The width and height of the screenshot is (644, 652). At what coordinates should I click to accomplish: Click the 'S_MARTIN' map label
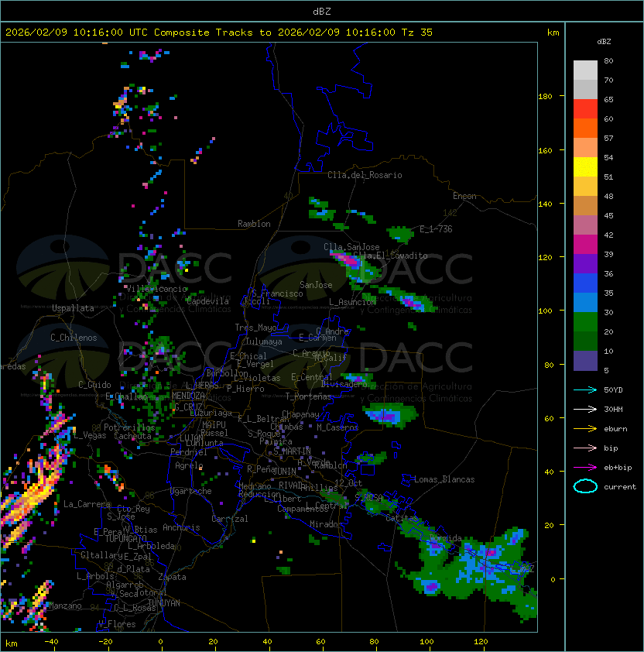(x=292, y=451)
